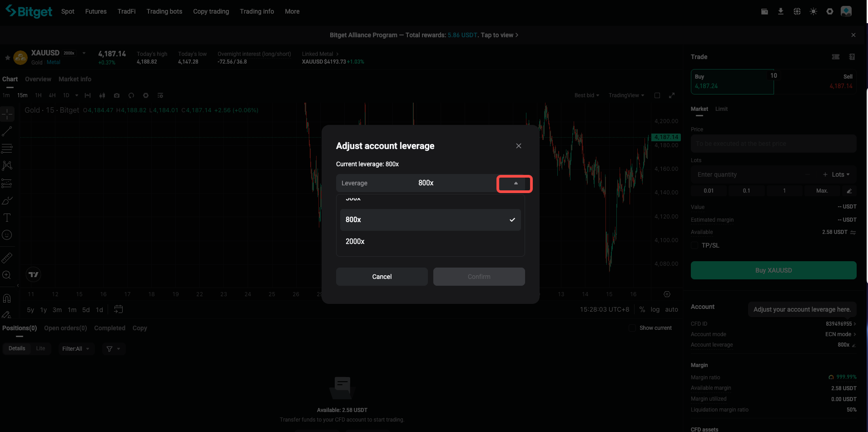
Task: Favorite XAUUSD with the star icon
Action: point(7,58)
